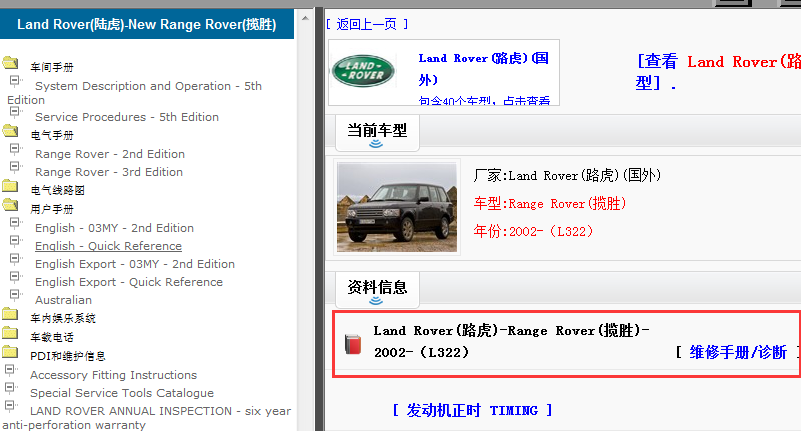Image resolution: width=801 pixels, height=431 pixels.
Task: Expand the 电气线路图 category label
Action: click(x=57, y=190)
